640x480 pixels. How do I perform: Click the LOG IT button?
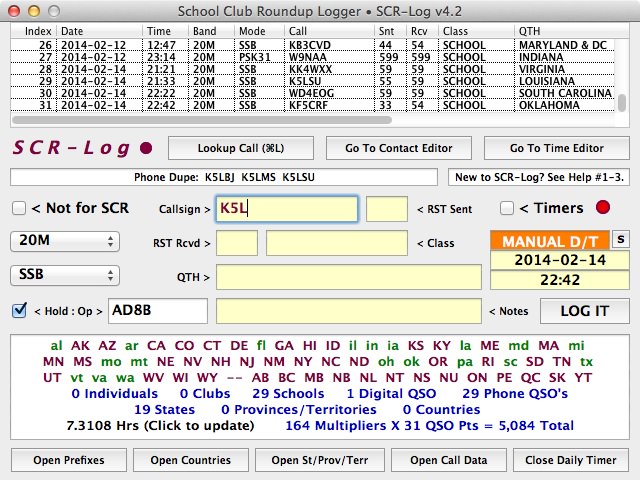pyautogui.click(x=584, y=311)
